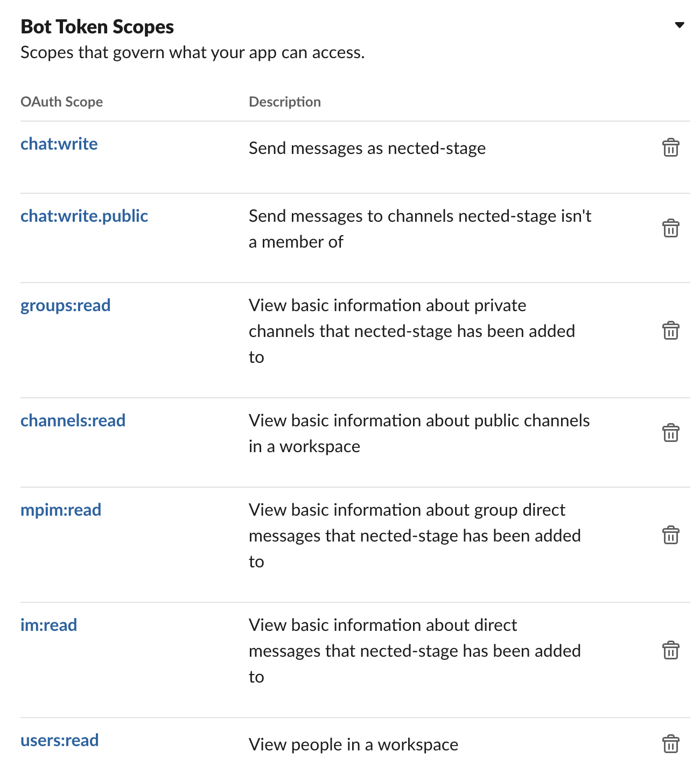The height and width of the screenshot is (766, 700).
Task: Remove the mpim:read scope
Action: point(670,535)
